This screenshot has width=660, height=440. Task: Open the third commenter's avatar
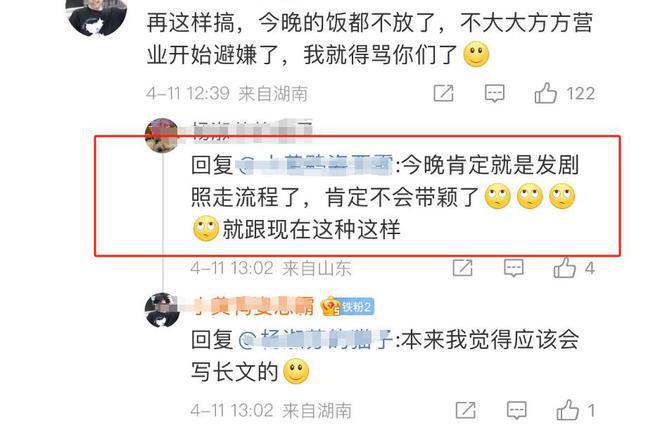coord(162,310)
